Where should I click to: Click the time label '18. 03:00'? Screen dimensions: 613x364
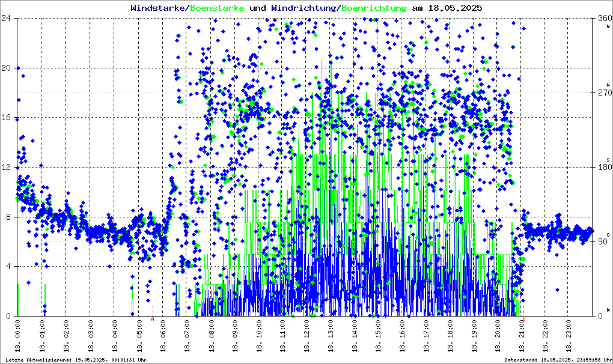coord(91,335)
